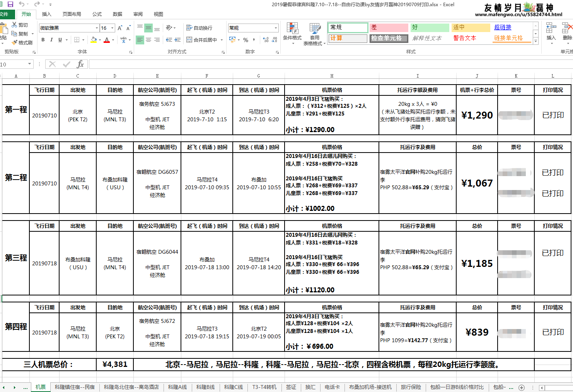The height and width of the screenshot is (392, 573).
Task: Click the percent style icon
Action: (246, 40)
